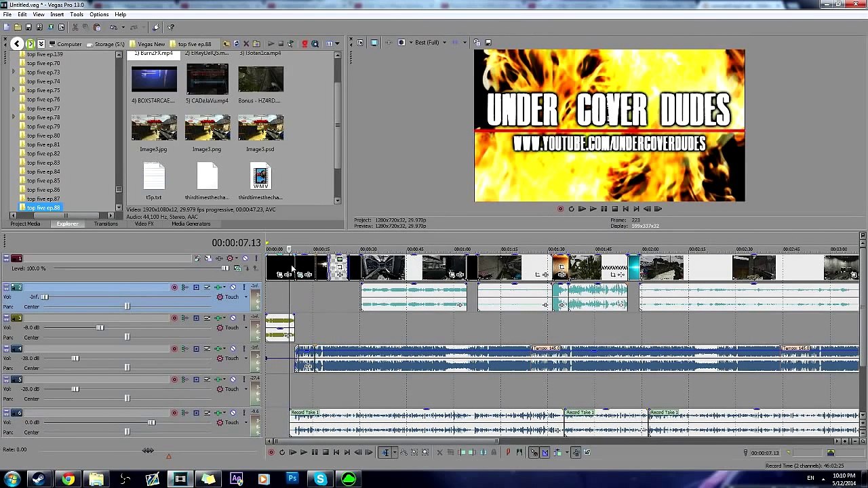Toggle Enable Snapping in the timeline toolbar
The width and height of the screenshot is (868, 488).
pyautogui.click(x=534, y=453)
